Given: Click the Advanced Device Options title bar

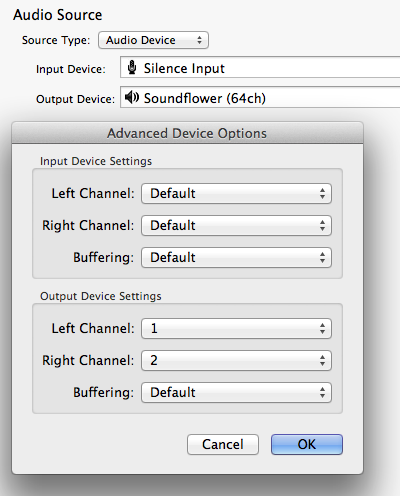Looking at the screenshot, I should coord(187,133).
